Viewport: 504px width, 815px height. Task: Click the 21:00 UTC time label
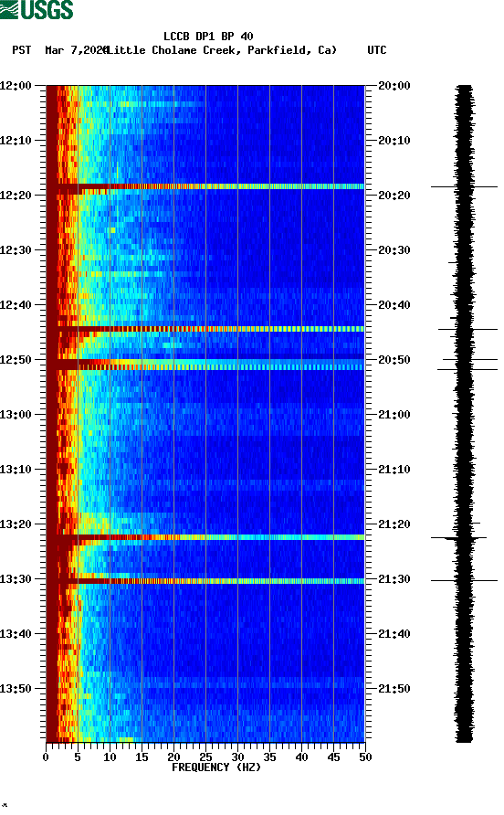[394, 414]
